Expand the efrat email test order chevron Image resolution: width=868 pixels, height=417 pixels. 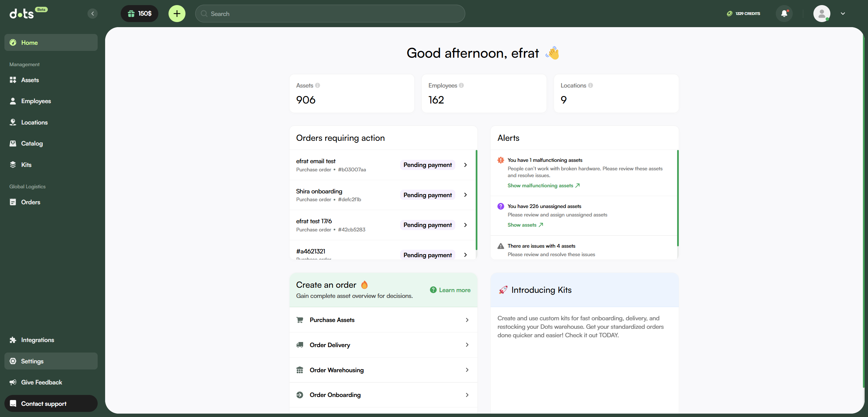tap(466, 165)
